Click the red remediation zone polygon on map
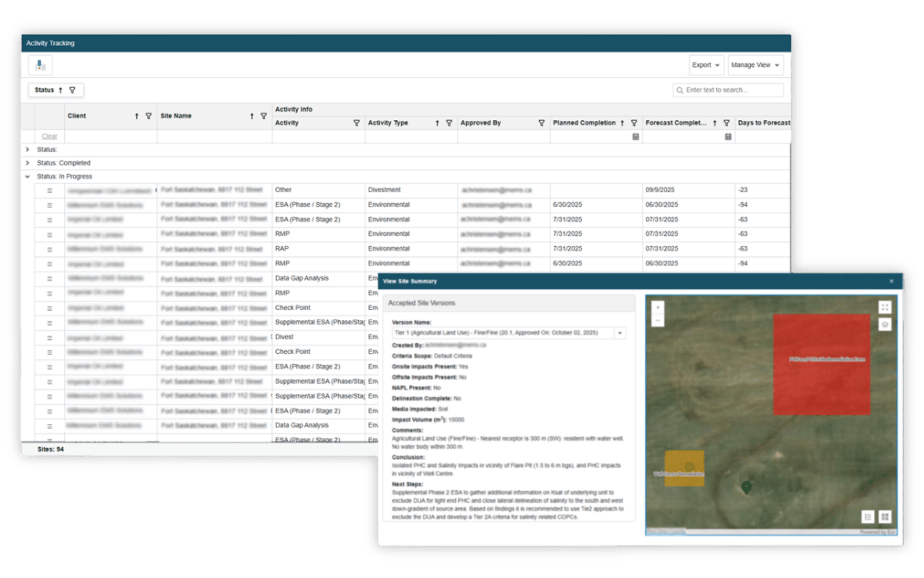 [822, 365]
